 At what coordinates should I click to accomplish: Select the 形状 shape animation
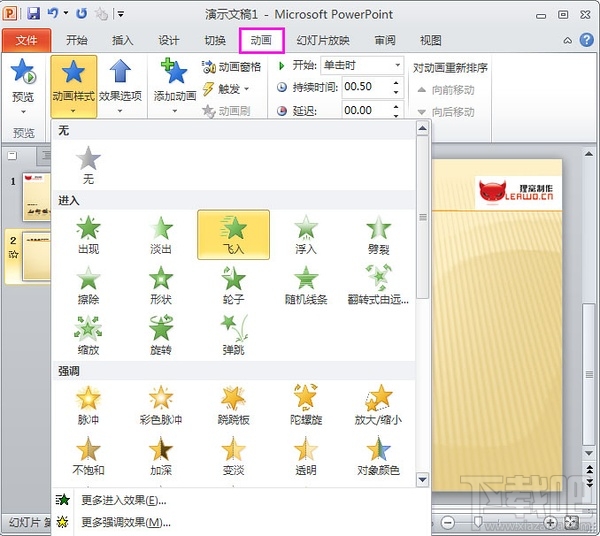[x=161, y=285]
